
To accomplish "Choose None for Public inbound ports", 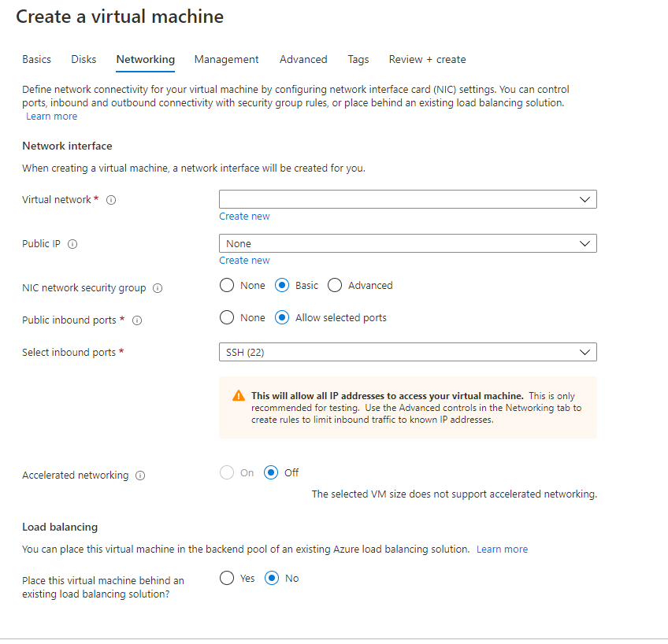I will pos(227,317).
